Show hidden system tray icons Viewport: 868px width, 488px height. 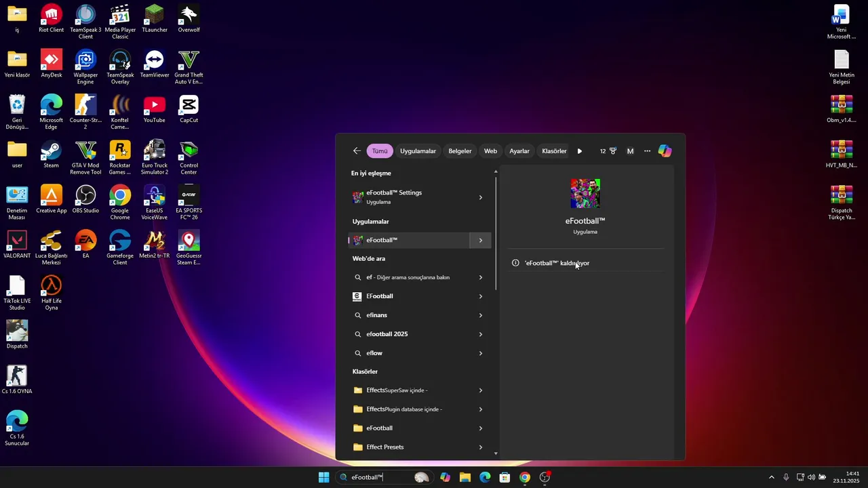[771, 477]
